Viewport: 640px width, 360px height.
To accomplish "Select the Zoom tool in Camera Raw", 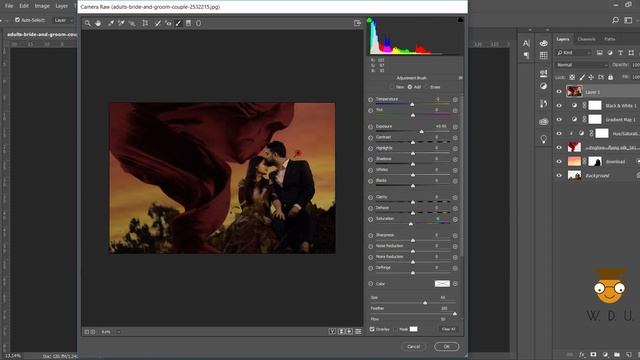I will tap(88, 23).
